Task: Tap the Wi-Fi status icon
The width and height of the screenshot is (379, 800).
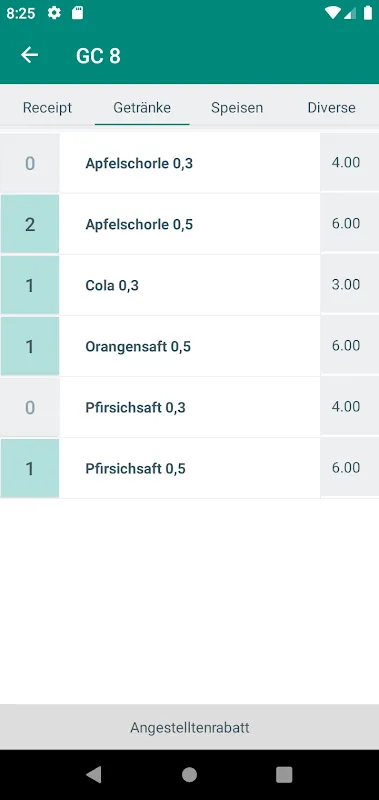Action: point(333,13)
